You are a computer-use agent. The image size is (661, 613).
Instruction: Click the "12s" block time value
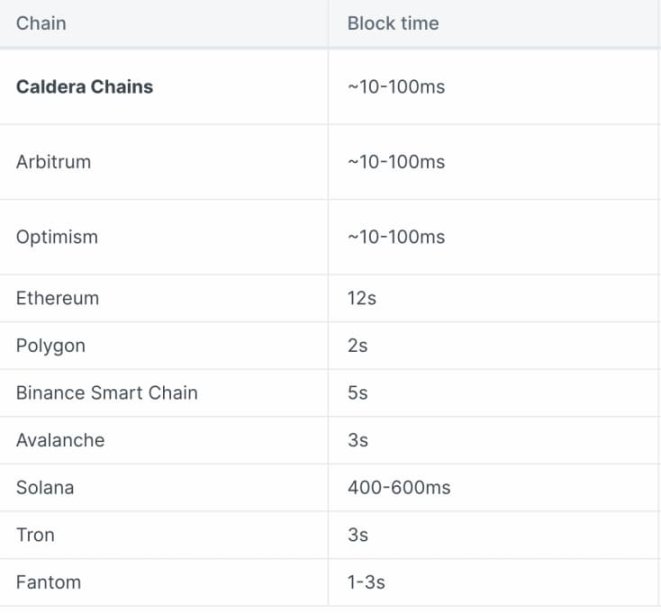coord(361,298)
